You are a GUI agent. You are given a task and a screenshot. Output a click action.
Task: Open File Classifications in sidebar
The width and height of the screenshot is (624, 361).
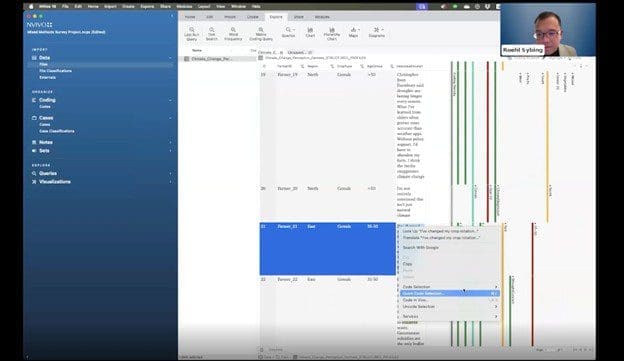(x=55, y=71)
